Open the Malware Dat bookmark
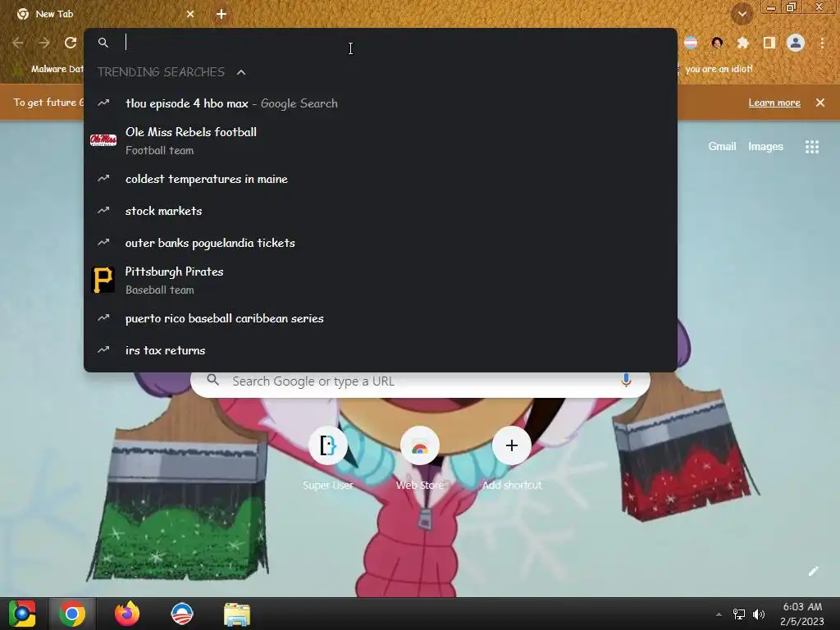The width and height of the screenshot is (840, 630). pyautogui.click(x=49, y=69)
